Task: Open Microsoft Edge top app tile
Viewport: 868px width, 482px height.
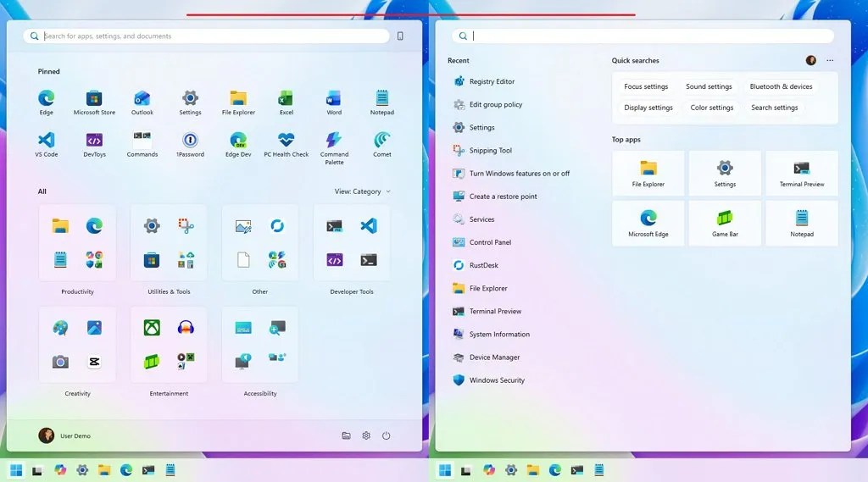Action: click(648, 223)
